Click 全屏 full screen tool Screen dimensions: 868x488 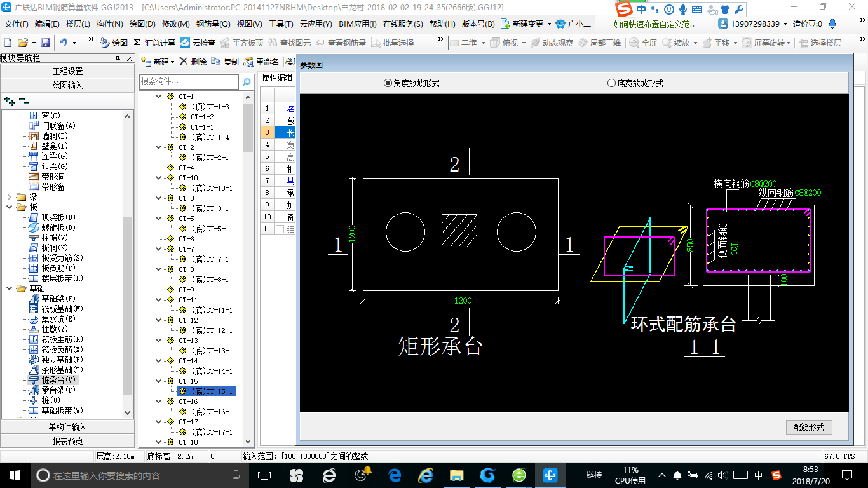click(x=644, y=43)
